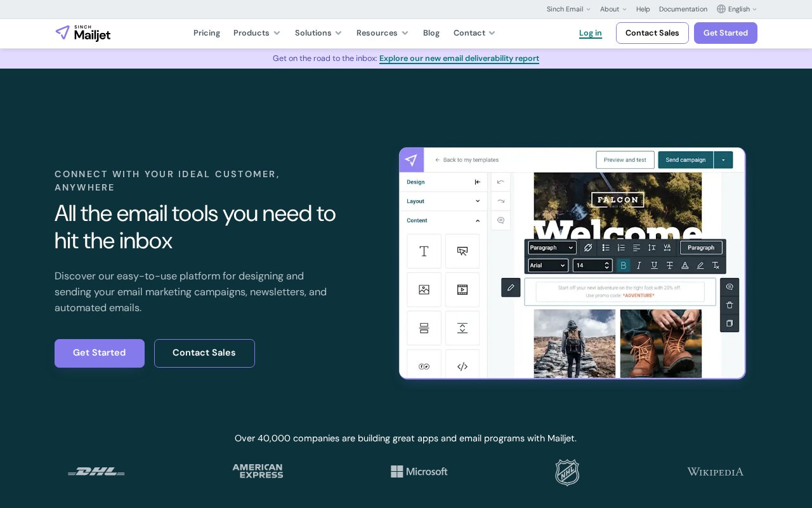Viewport: 812px width, 508px height.
Task: Click the hero Get Started button
Action: pos(100,353)
